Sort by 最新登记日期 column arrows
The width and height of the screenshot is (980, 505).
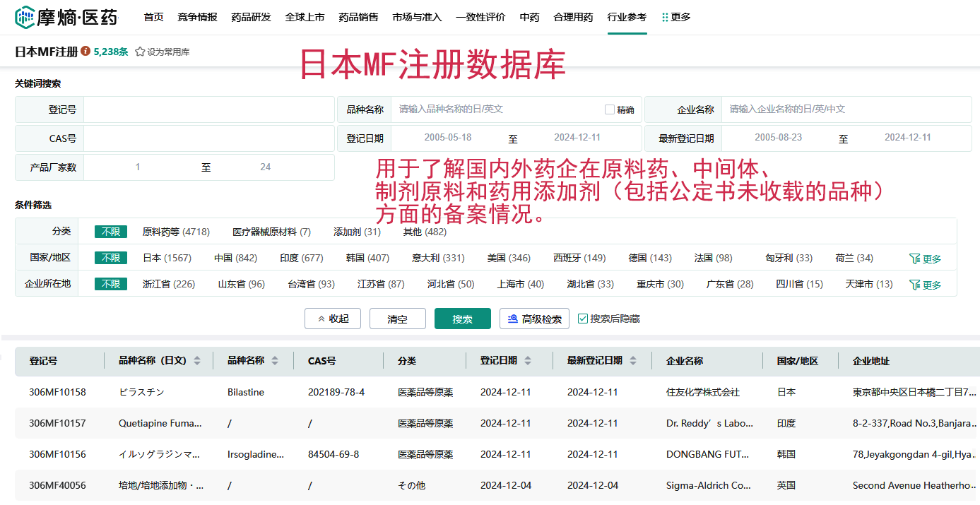[x=633, y=361]
